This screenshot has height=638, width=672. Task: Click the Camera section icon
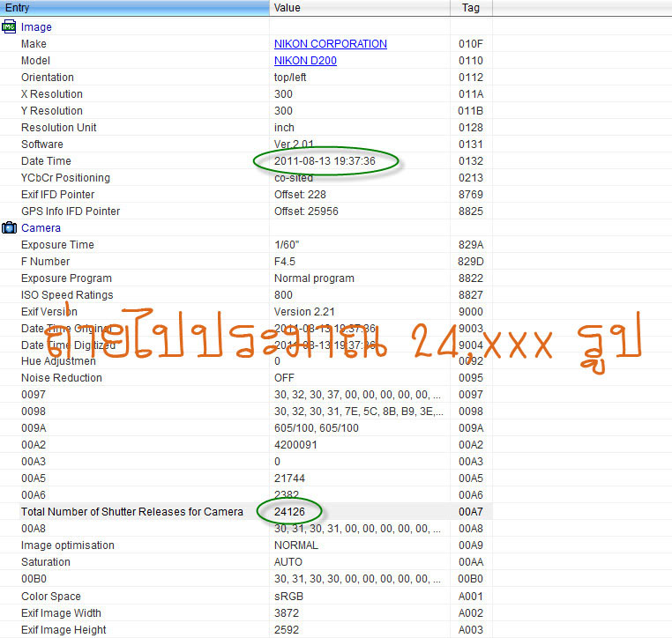point(10,228)
